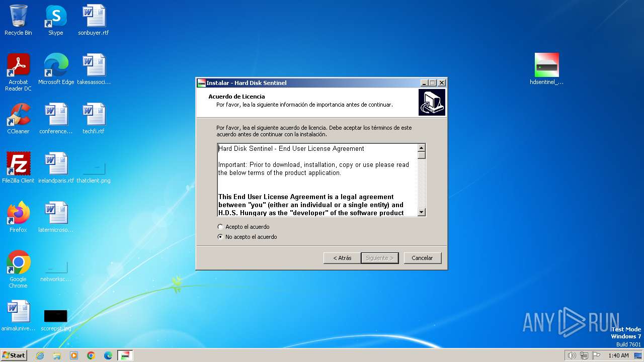Image resolution: width=644 pixels, height=362 pixels.
Task: Open Internet Explorer from the taskbar
Action: (x=40, y=355)
